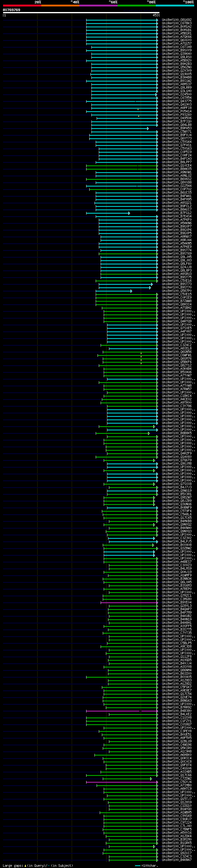Image resolution: width=197 pixels, height=868 pixels.
Task: Click label UniRef100_A5B9Z0
Action: 176,60
